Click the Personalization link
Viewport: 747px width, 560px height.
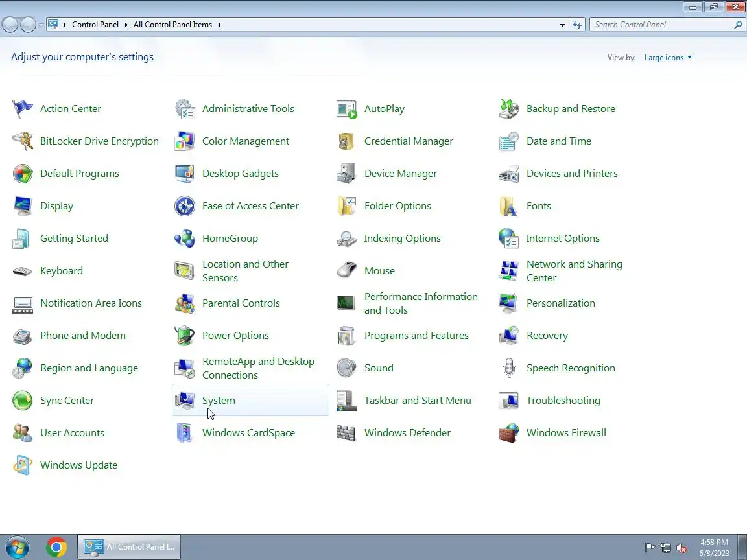pos(561,303)
